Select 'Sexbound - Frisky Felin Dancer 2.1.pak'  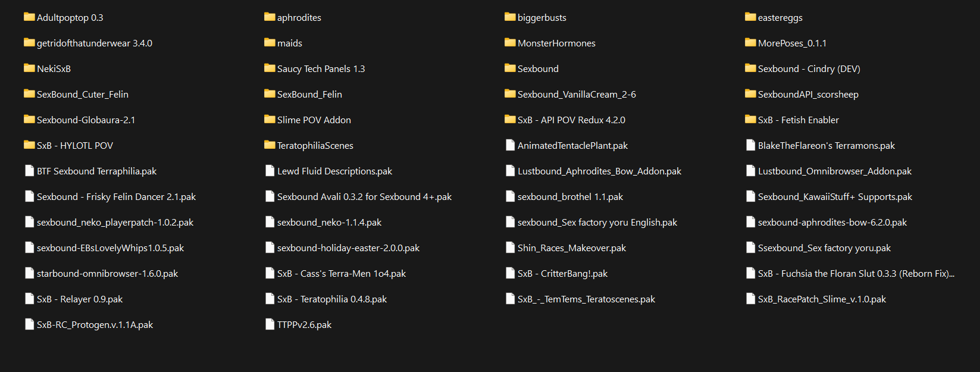[117, 197]
